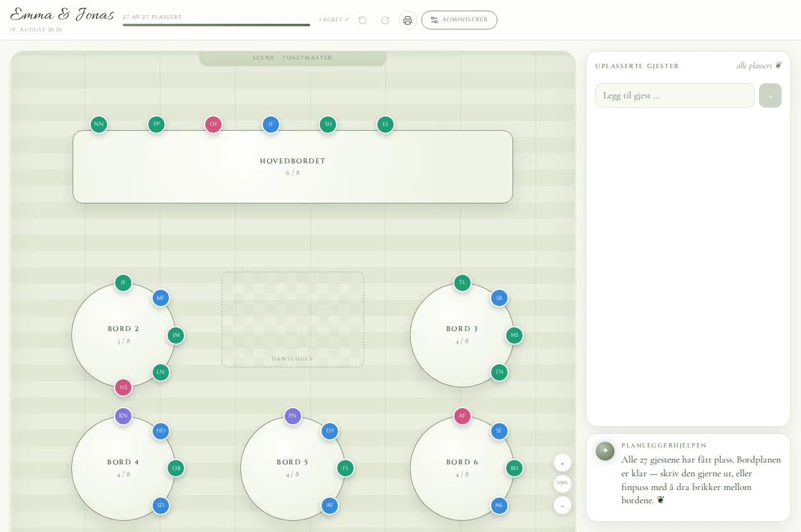Click the Uplasserte gjester panel heading

pos(637,66)
